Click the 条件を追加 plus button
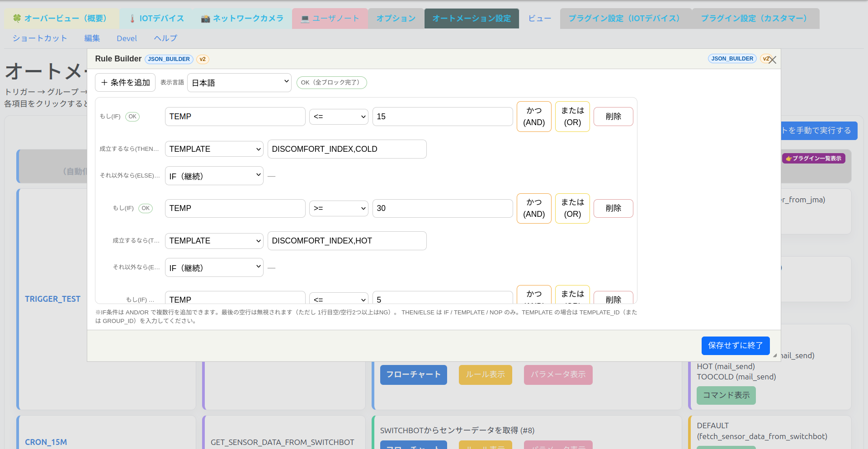 [125, 83]
